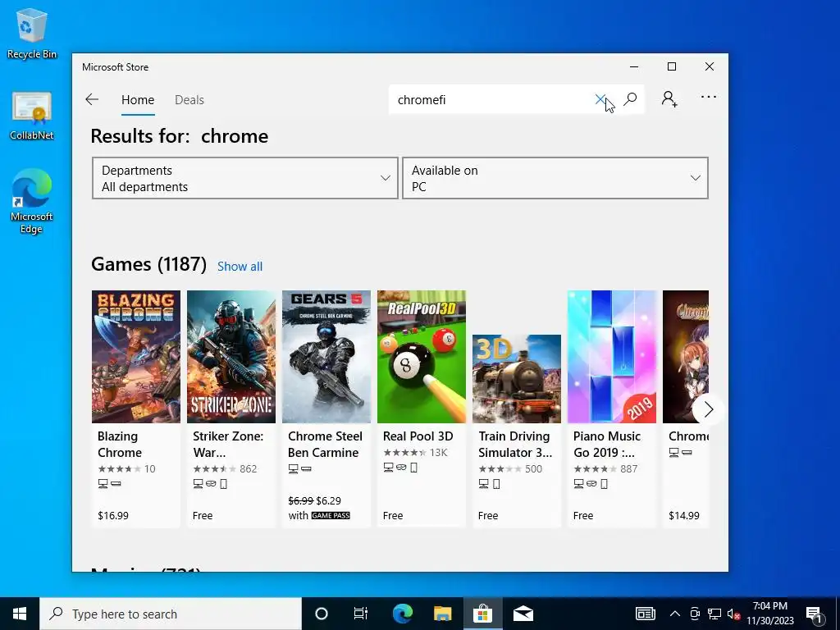840x630 pixels.
Task: Open the notification center icon
Action: [815, 614]
